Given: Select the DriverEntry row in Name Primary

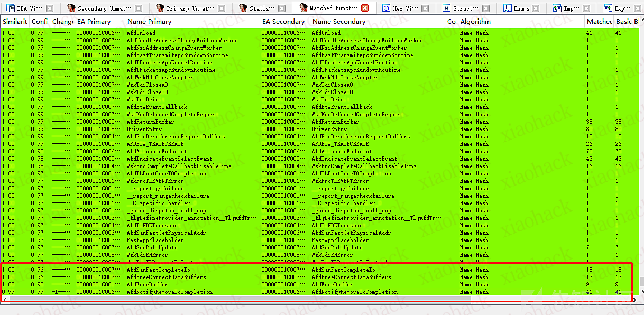Looking at the screenshot, I should click(144, 129).
